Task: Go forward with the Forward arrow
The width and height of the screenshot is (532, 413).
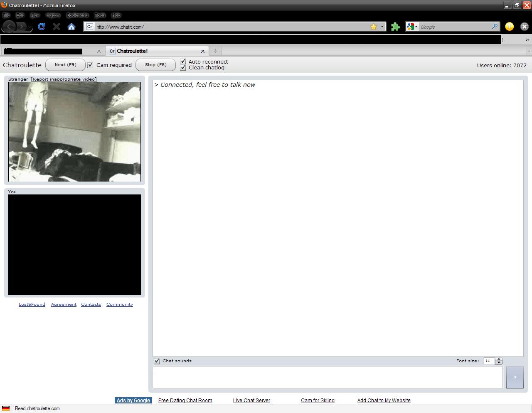Action: point(22,27)
